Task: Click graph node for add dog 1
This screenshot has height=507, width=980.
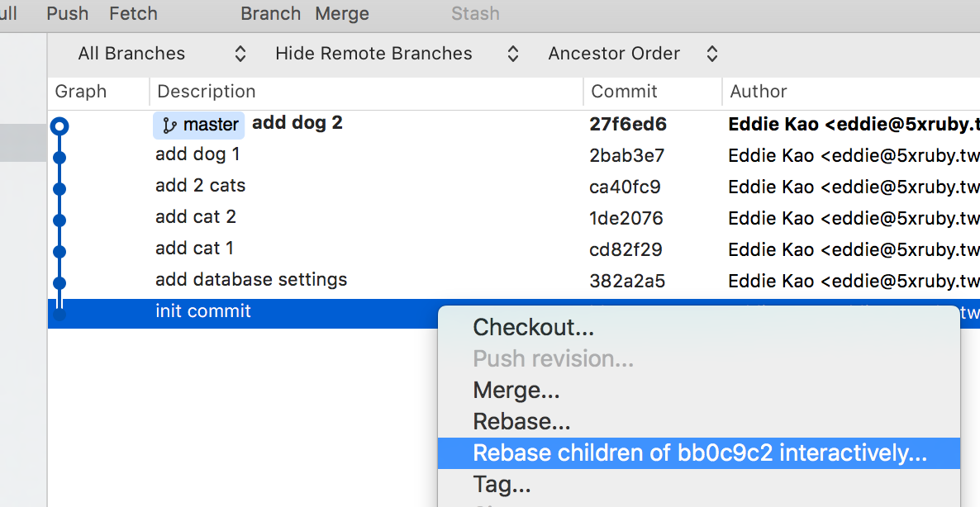Action: [x=59, y=157]
